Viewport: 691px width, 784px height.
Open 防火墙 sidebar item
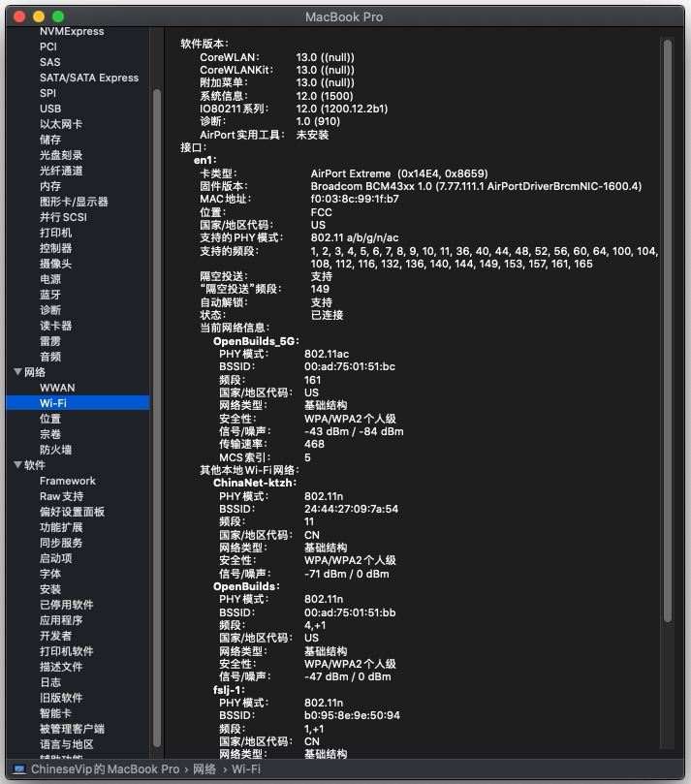pyautogui.click(x=56, y=450)
